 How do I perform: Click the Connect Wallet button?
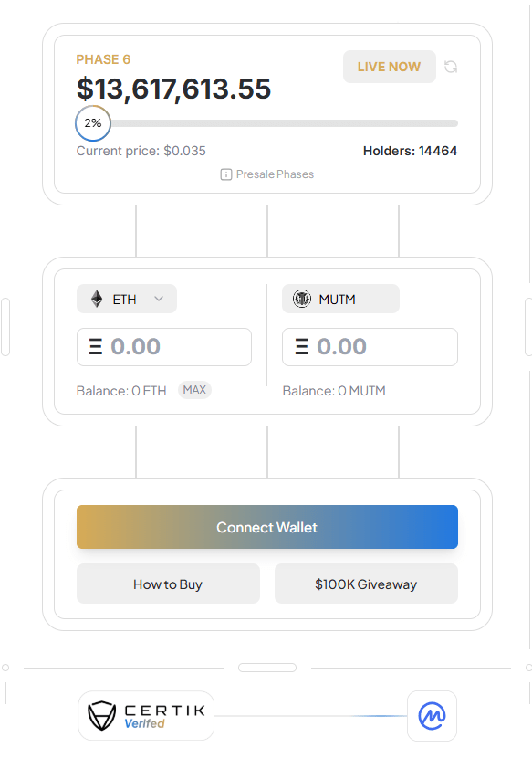(x=266, y=527)
